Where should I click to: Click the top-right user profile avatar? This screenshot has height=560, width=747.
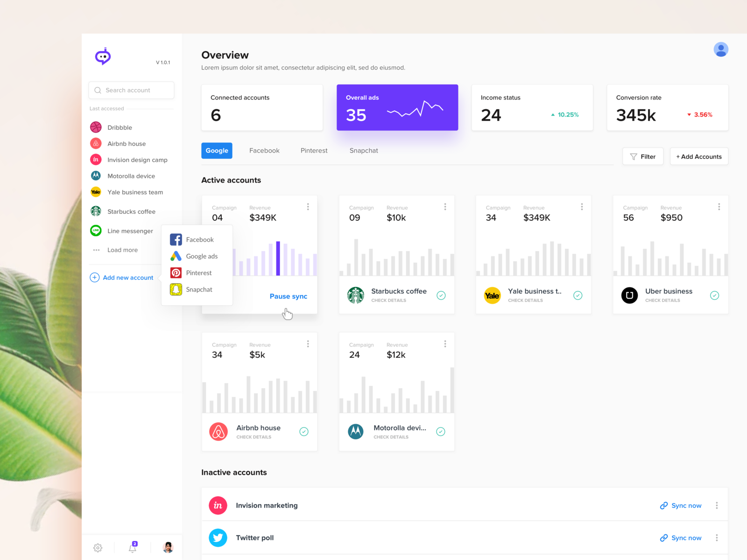720,49
